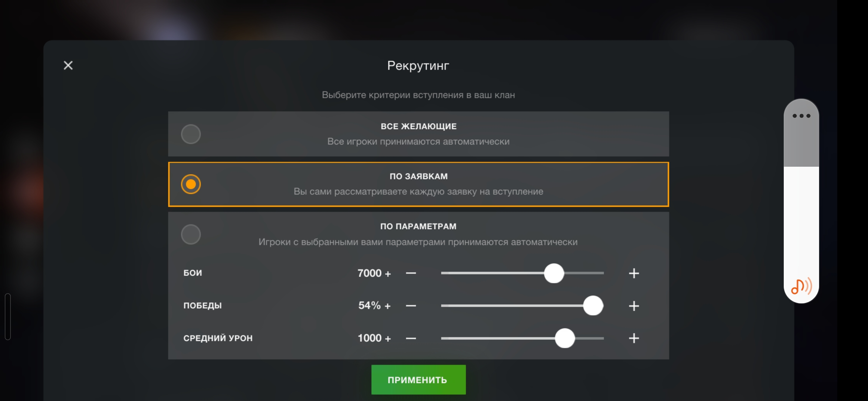
Task: Close the Рекрутинг dialog with X
Action: click(x=68, y=65)
